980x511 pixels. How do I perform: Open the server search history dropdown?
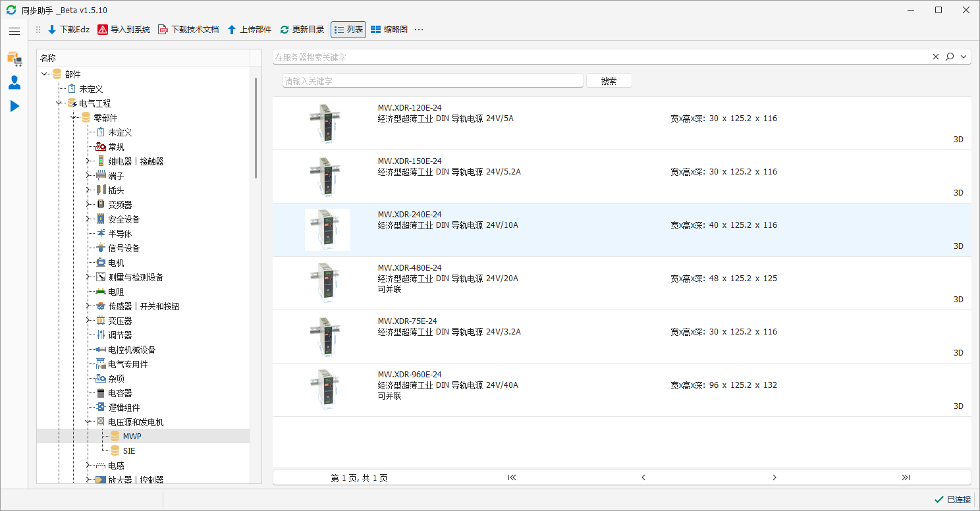point(964,57)
